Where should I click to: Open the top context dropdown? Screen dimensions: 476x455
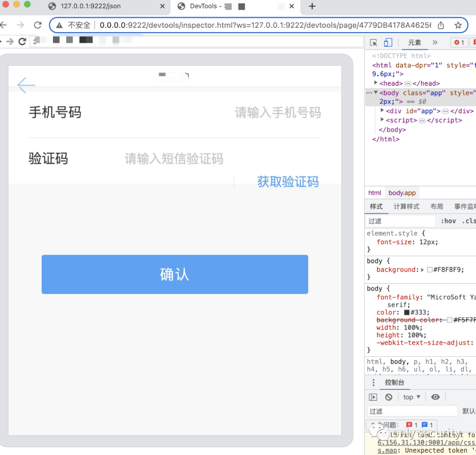[x=412, y=397]
